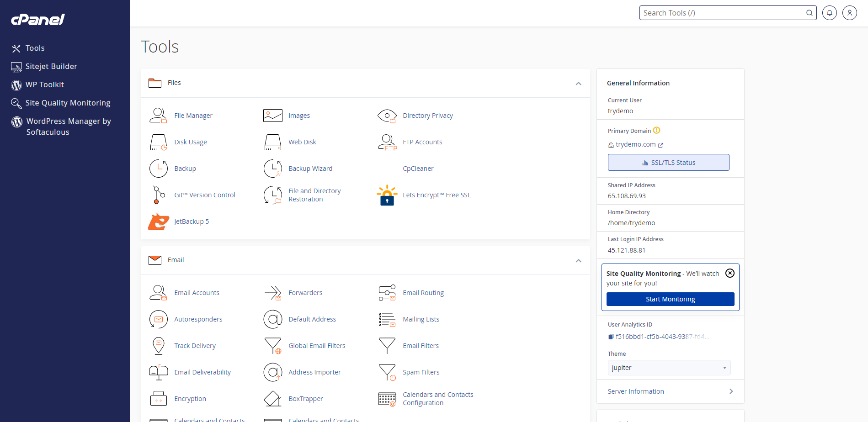Collapse the Files section

[578, 83]
